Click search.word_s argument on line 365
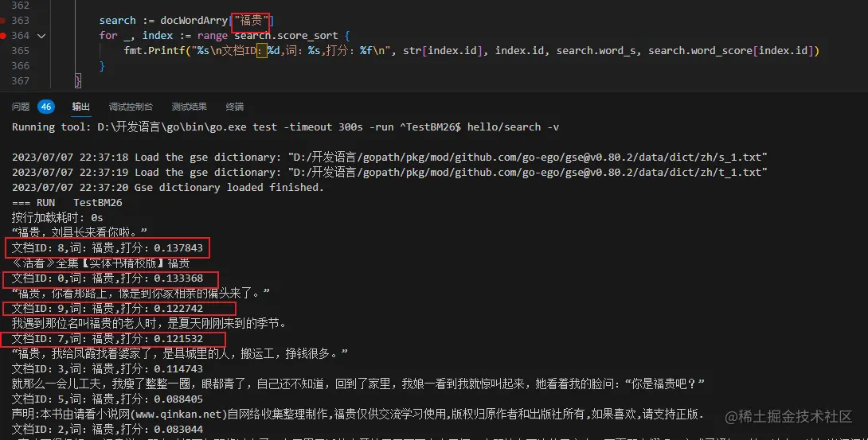868x440 pixels. click(x=596, y=50)
